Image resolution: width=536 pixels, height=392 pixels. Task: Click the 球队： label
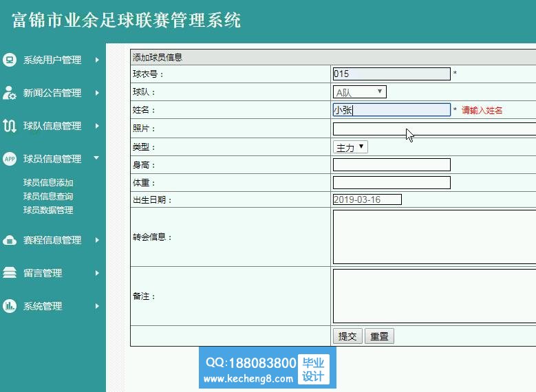[144, 92]
